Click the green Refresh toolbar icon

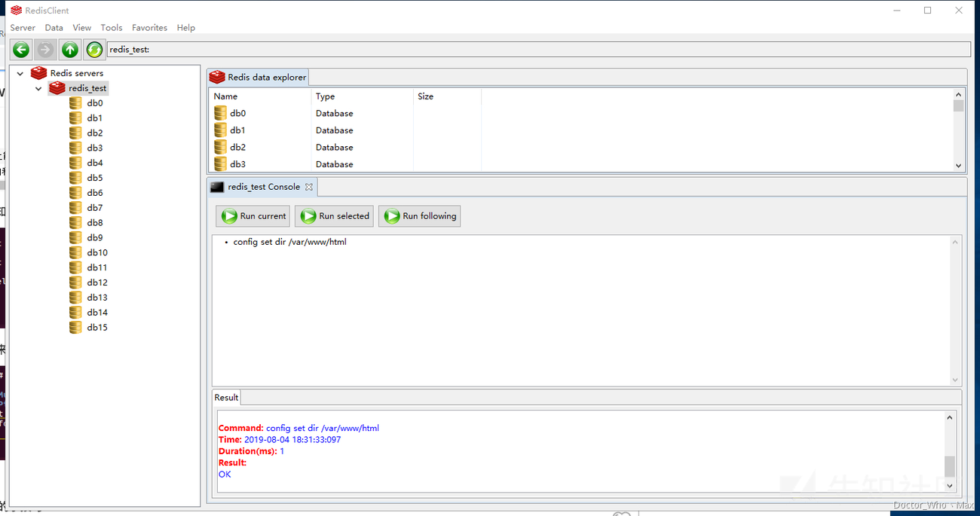pyautogui.click(x=94, y=50)
